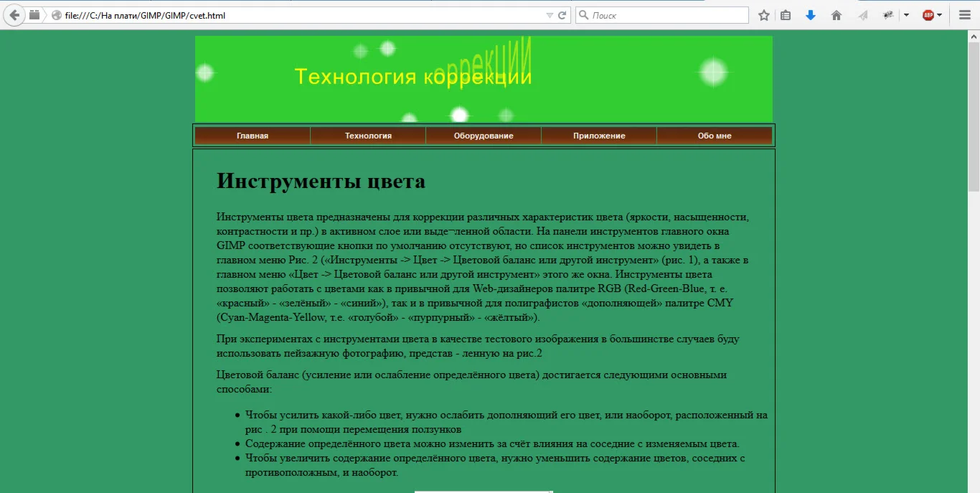Click the heading Инструменты цвета
The image size is (980, 493).
click(x=321, y=181)
